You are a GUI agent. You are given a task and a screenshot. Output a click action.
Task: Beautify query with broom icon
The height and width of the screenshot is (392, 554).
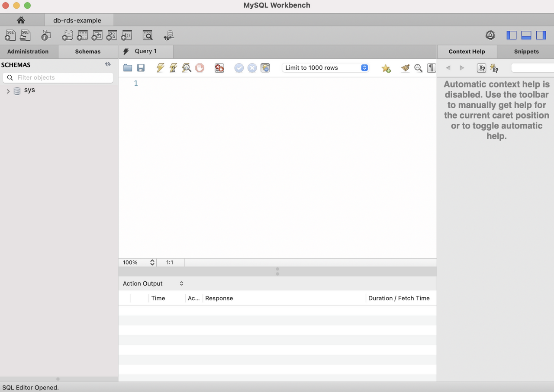(405, 68)
